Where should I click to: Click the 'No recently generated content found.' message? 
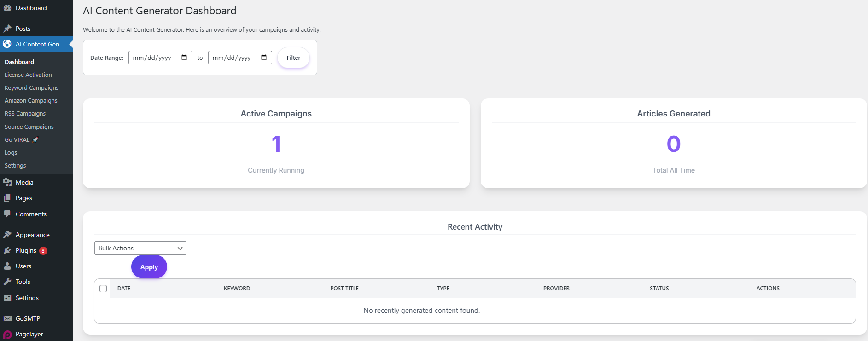pyautogui.click(x=422, y=311)
